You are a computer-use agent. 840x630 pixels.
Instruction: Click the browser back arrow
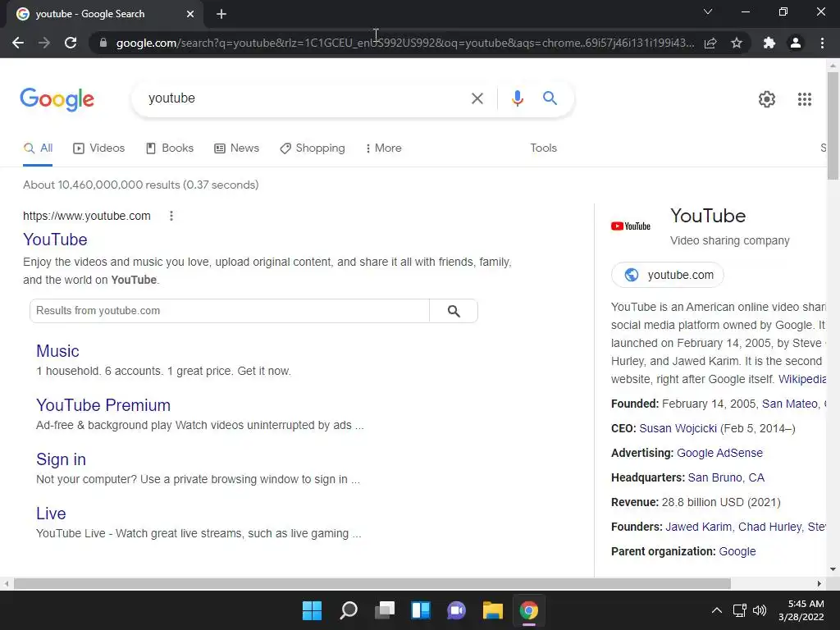(18, 43)
